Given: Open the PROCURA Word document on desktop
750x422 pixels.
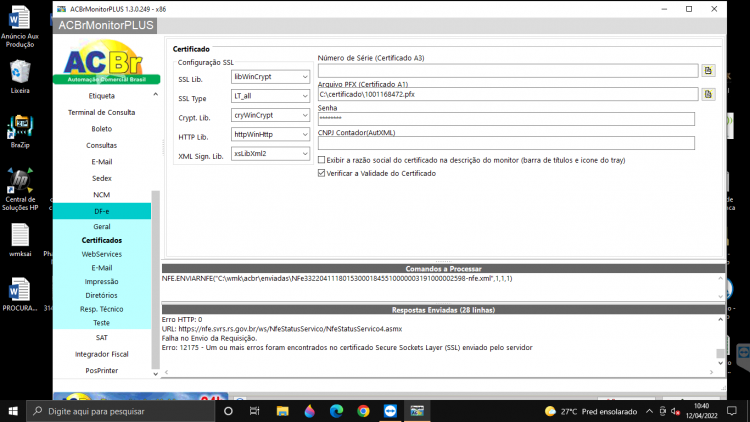Looking at the screenshot, I should coord(20,295).
